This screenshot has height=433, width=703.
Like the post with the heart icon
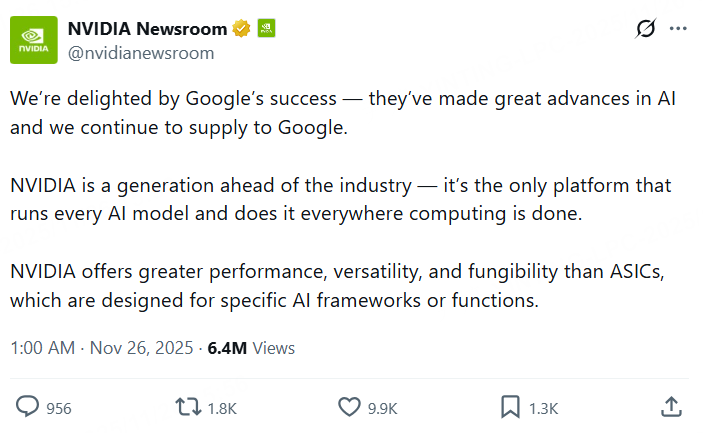[348, 407]
